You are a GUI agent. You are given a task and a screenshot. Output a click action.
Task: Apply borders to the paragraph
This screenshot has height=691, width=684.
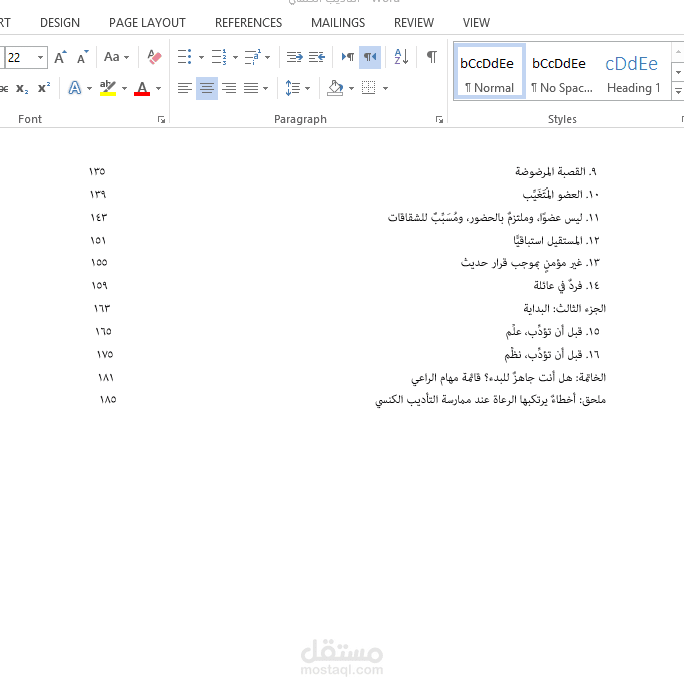368,88
